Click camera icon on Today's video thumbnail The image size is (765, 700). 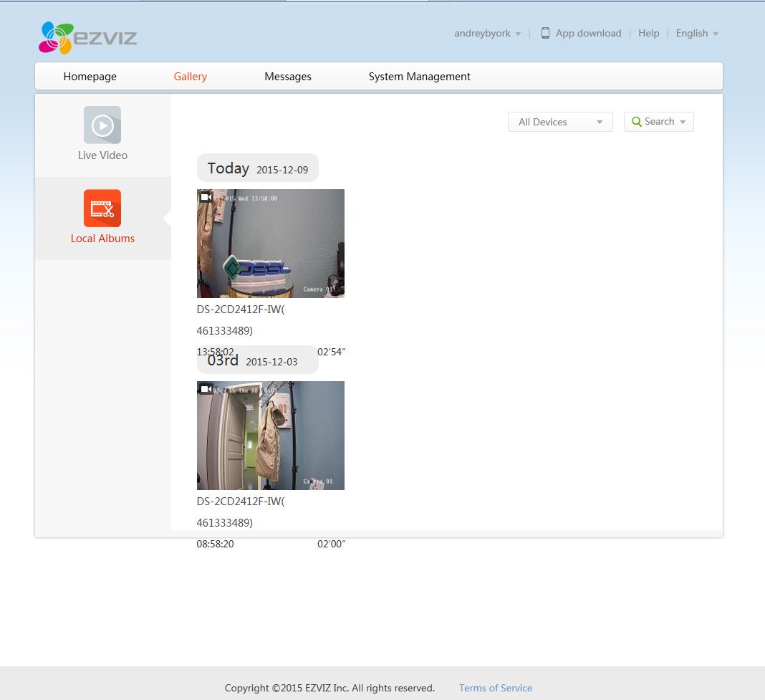[x=206, y=197]
